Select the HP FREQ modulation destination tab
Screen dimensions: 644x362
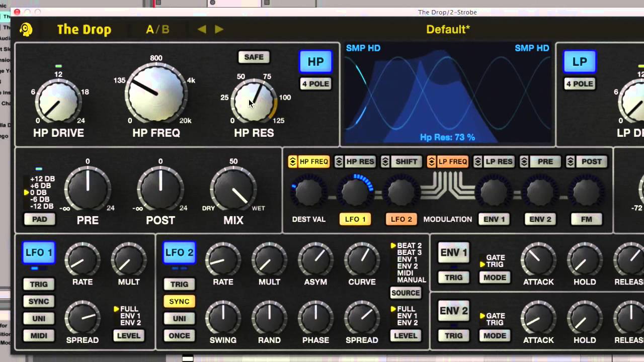[x=314, y=161]
